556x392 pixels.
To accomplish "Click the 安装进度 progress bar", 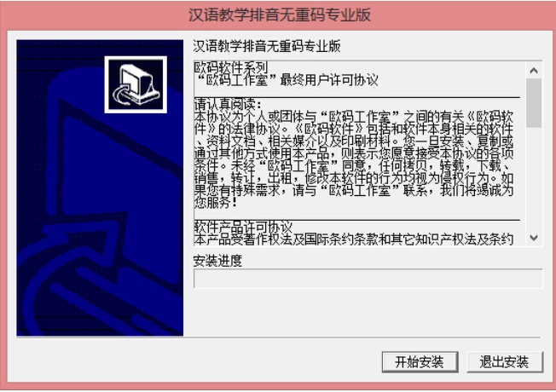I will tap(368, 279).
